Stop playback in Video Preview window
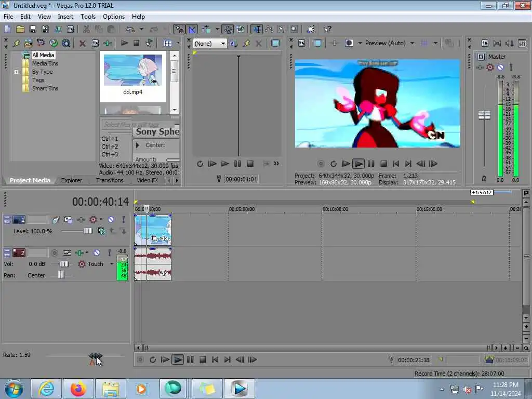 point(383,164)
